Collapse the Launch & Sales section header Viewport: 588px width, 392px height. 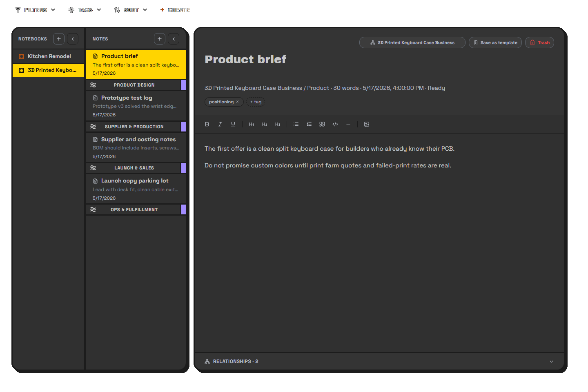click(x=134, y=168)
